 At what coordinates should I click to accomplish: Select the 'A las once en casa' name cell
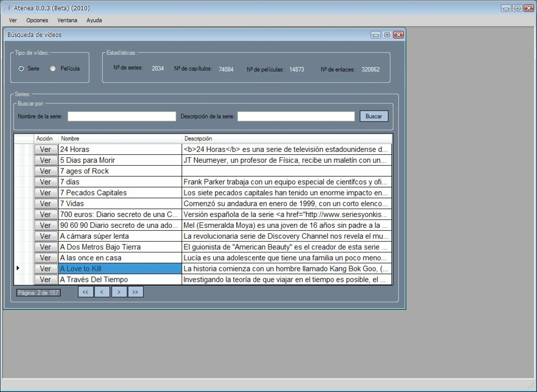coord(120,258)
